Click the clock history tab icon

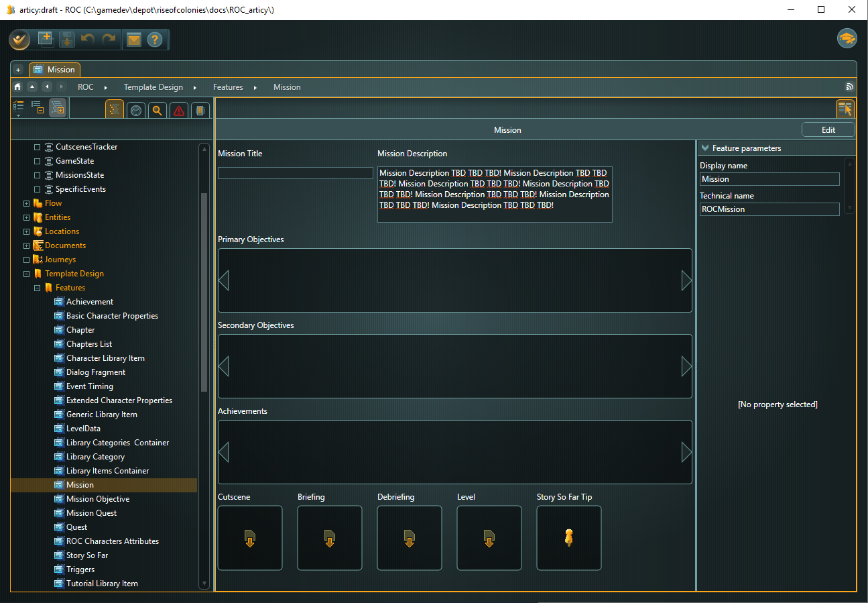(136, 111)
